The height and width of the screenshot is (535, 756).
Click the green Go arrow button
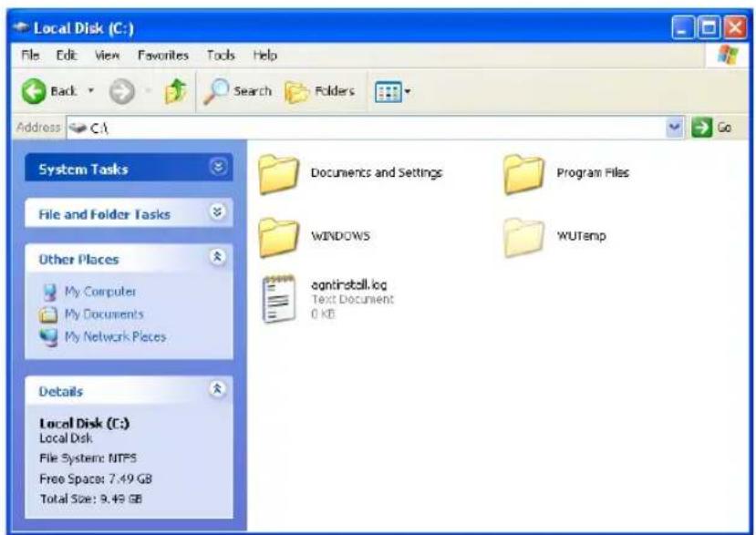701,128
